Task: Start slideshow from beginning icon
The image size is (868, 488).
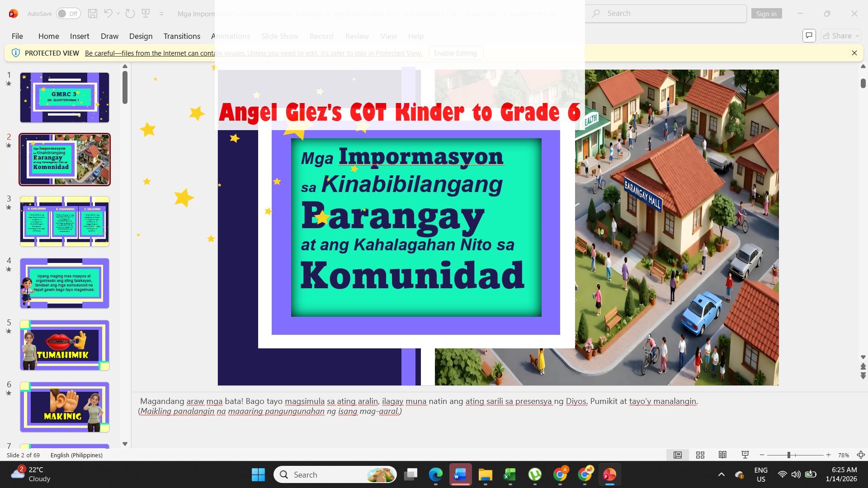Action: [x=146, y=14]
